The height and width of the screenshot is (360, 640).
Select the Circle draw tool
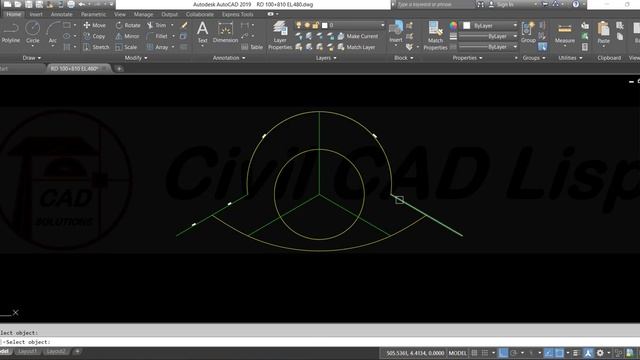pyautogui.click(x=33, y=33)
